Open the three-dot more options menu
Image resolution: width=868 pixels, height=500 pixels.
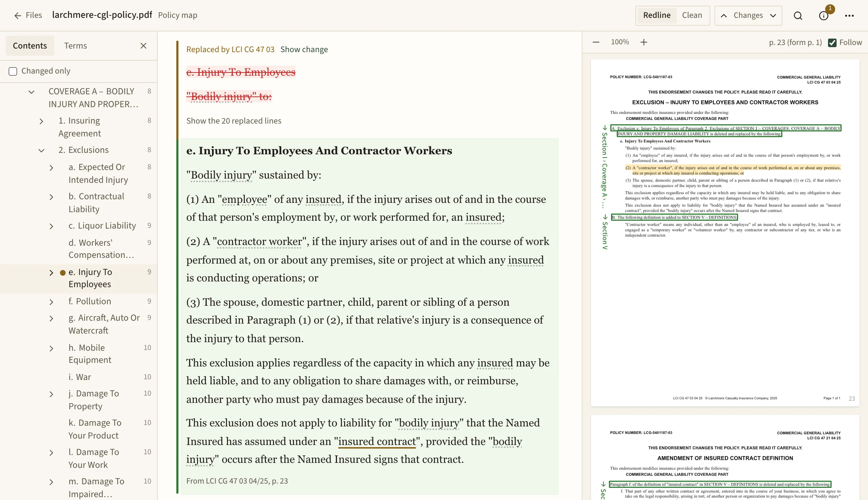849,16
